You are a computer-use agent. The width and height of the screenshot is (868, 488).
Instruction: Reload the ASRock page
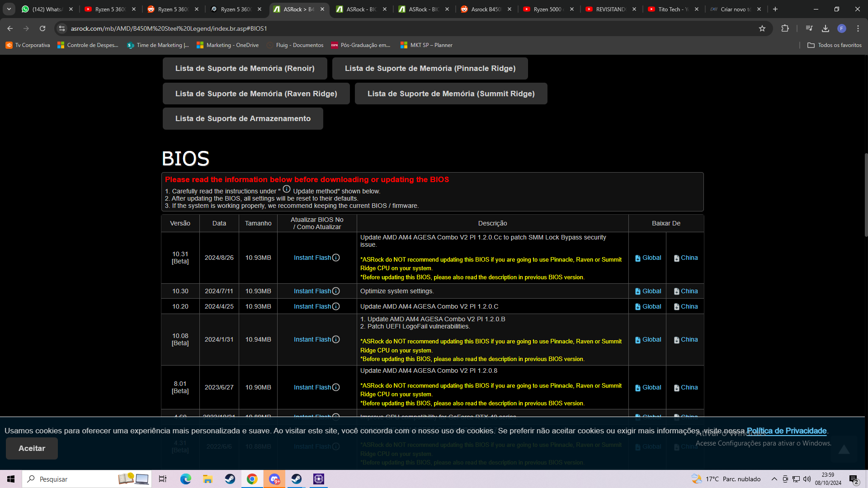click(x=42, y=28)
